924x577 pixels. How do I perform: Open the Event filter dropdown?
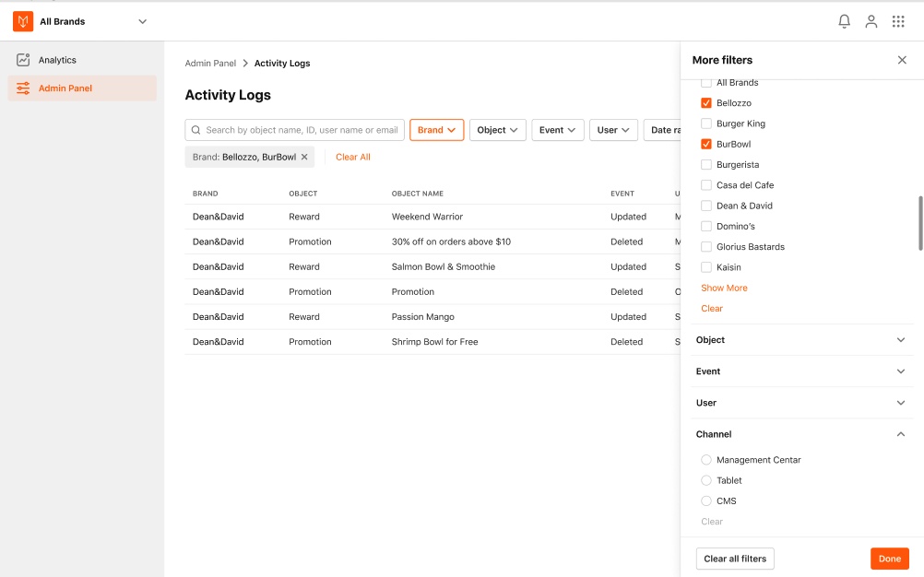(x=558, y=130)
